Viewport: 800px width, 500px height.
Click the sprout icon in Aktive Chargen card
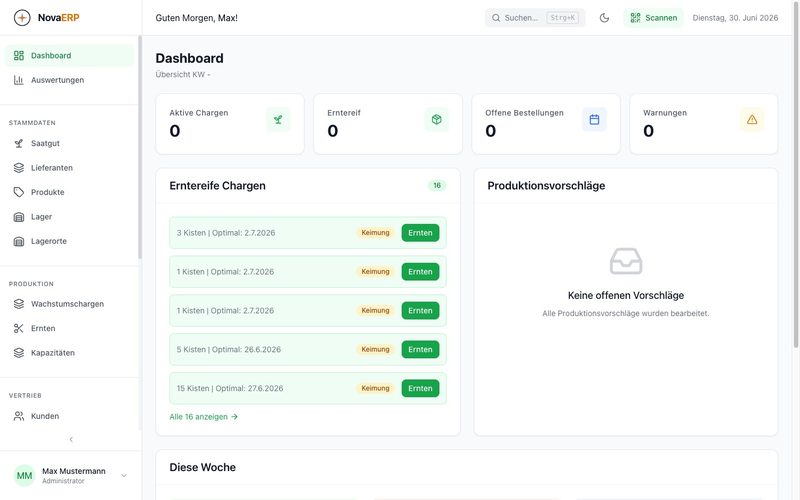pos(278,119)
